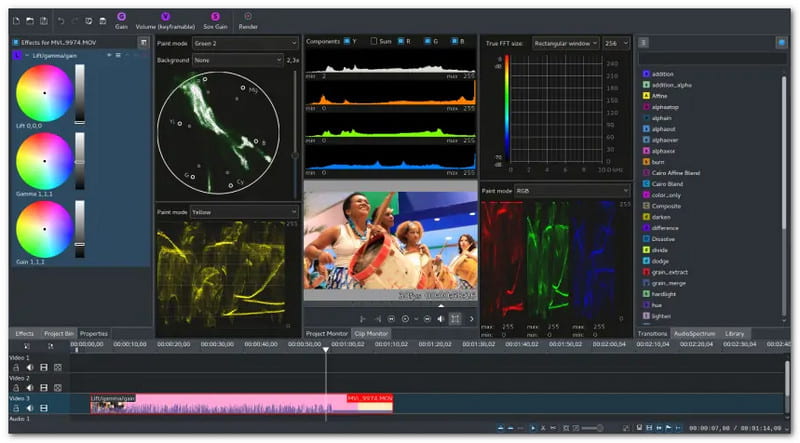Mute the Video 3 track audio
This screenshot has width=800, height=443.
point(30,408)
